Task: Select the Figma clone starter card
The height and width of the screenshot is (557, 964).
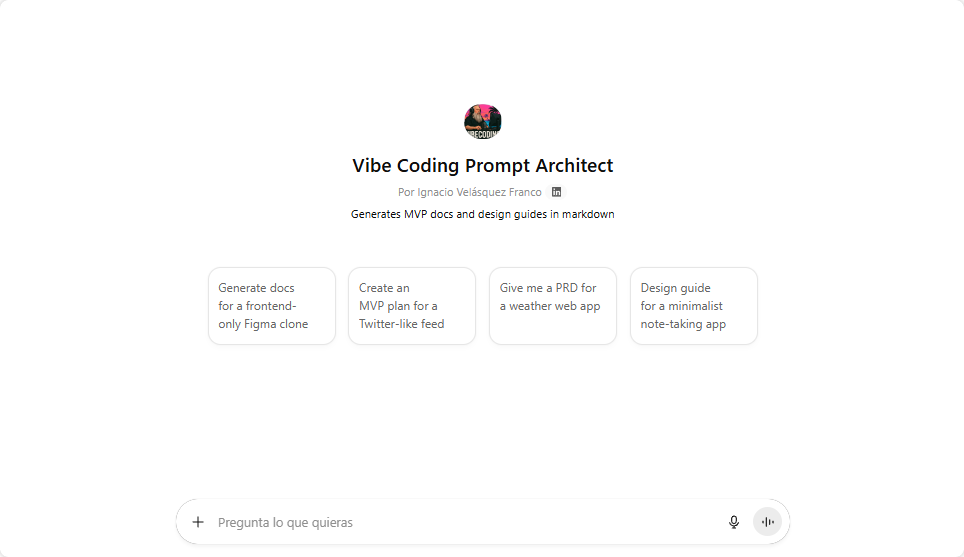Action: [272, 306]
